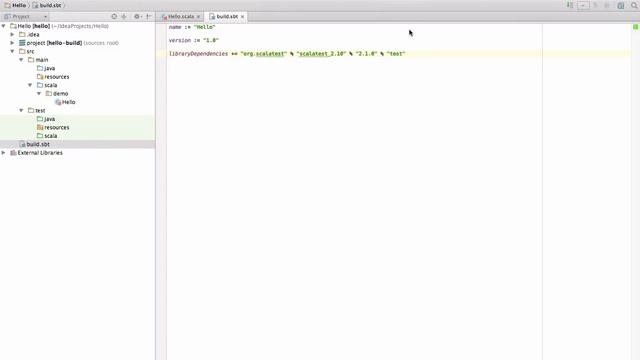Screen dimensions: 640x360
Task: Click the "test" scope string
Action: 396,53
